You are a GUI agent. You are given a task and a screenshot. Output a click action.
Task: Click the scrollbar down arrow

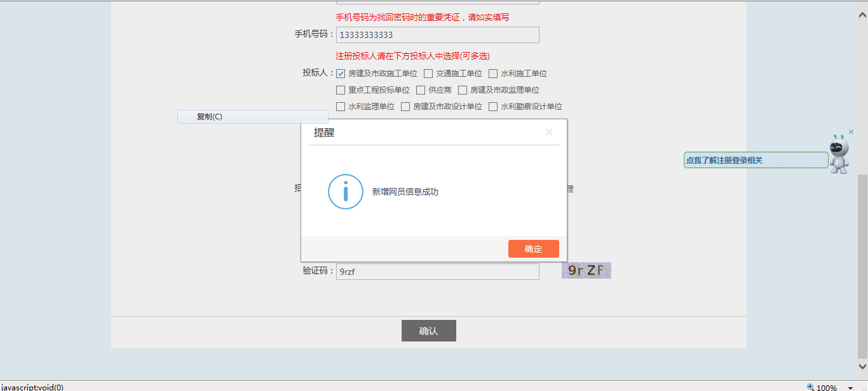click(862, 366)
